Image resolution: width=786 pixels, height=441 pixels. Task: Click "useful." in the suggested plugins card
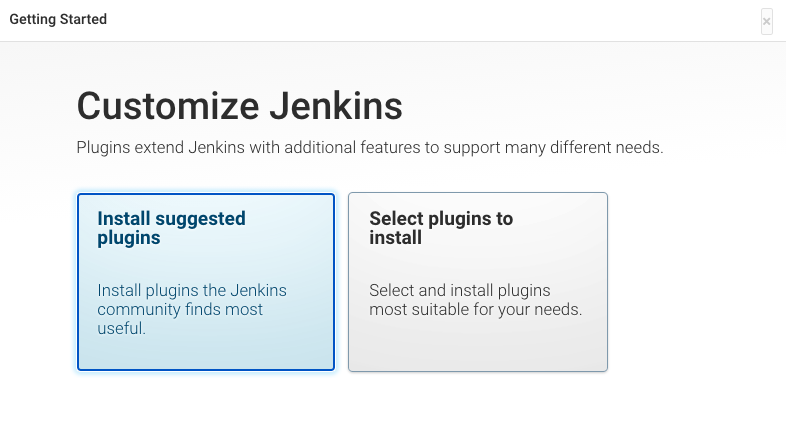122,328
